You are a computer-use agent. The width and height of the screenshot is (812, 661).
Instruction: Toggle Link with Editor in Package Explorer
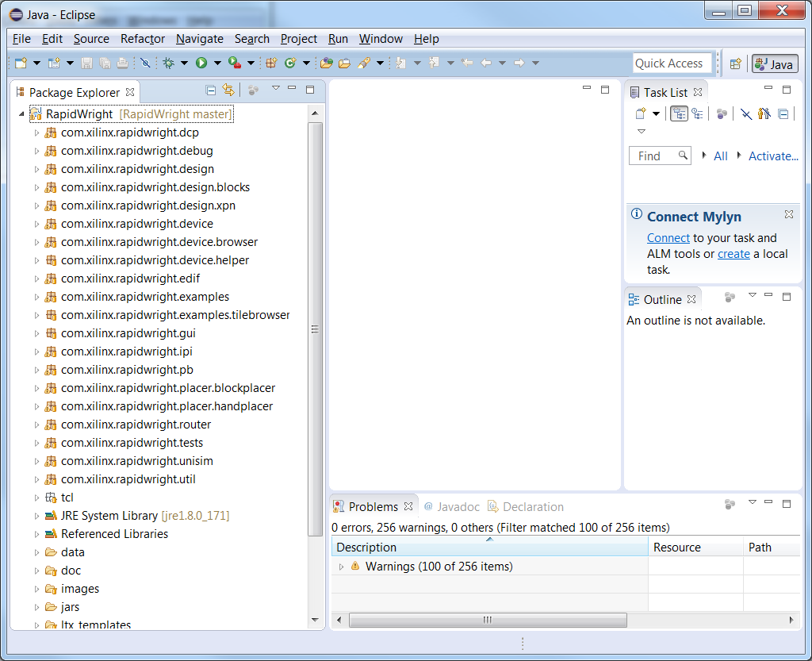[x=228, y=90]
